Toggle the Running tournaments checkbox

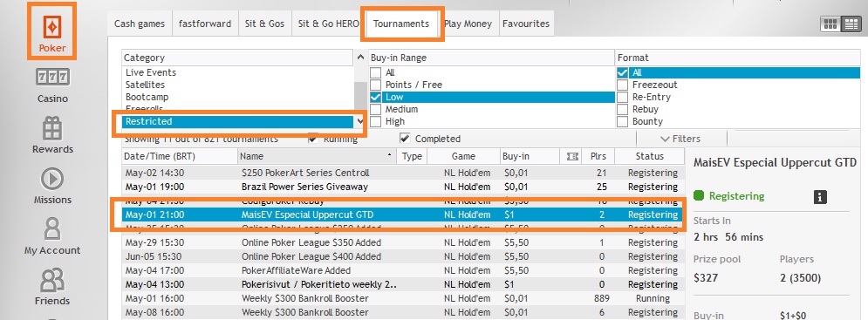pyautogui.click(x=313, y=139)
